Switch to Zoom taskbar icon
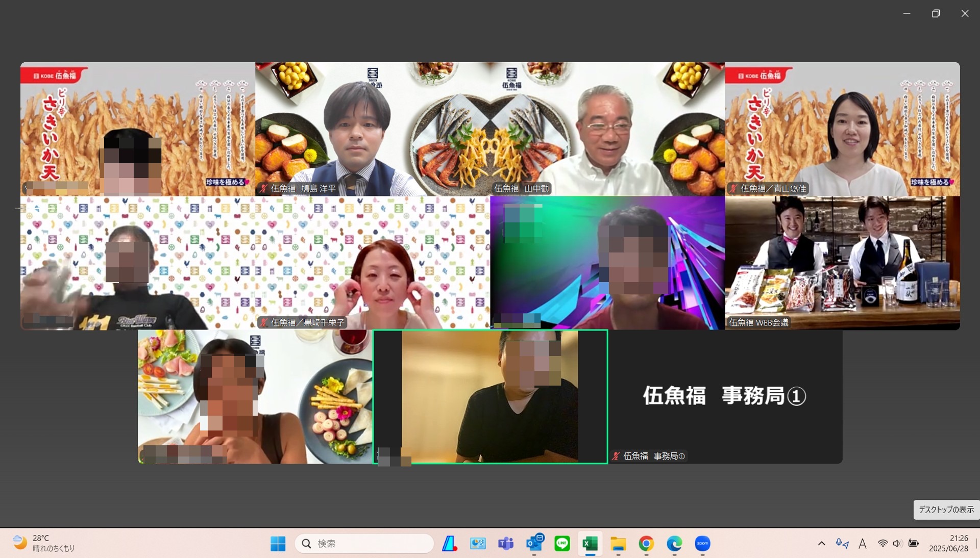Viewport: 980px width, 558px height. (x=702, y=544)
